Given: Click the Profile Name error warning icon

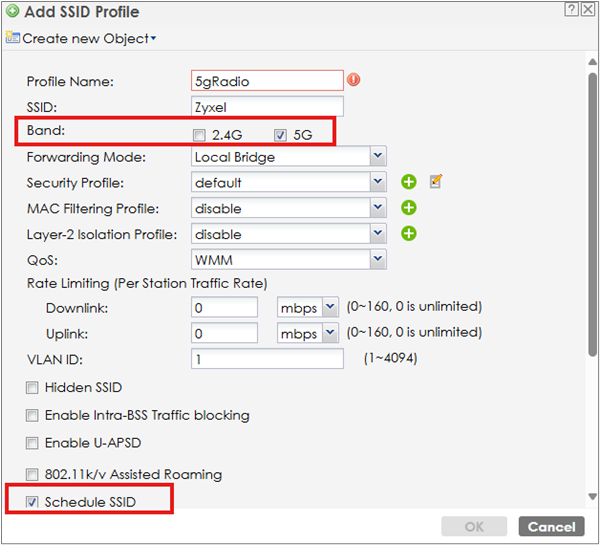Looking at the screenshot, I should pos(354,80).
